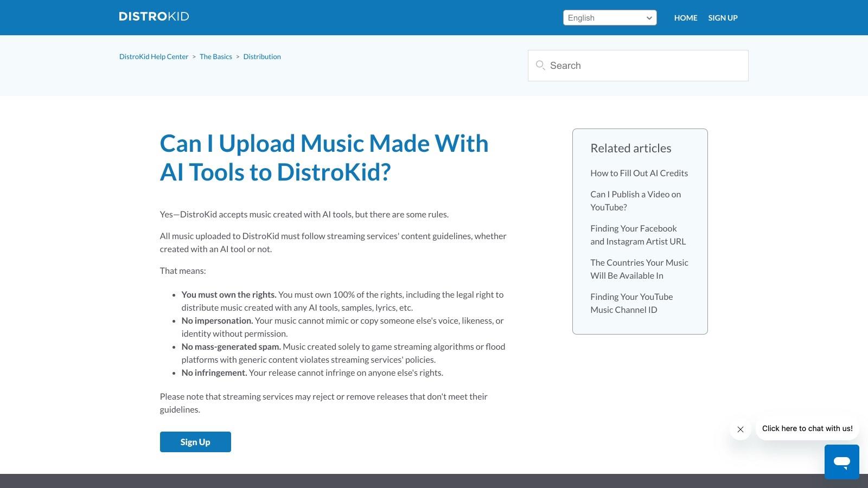
Task: Click sentence starting 'Yes—DistroKid accepts music'
Action: (x=304, y=214)
